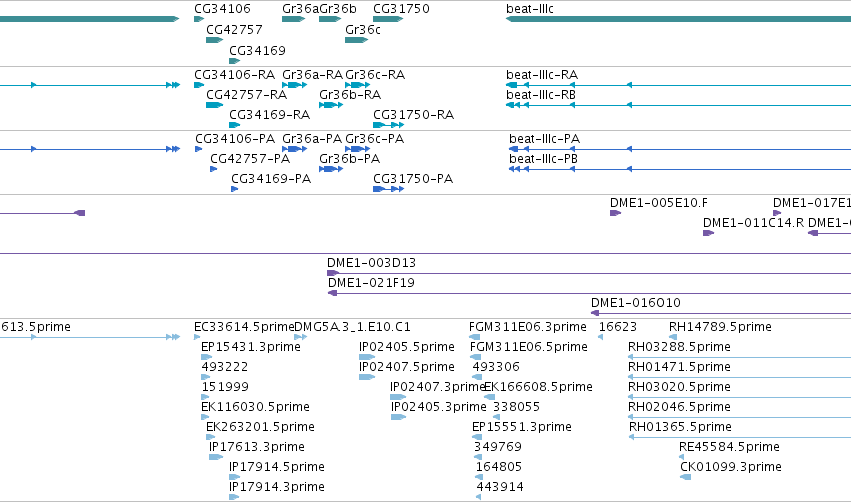Select the IP02407.3prime EST
851x502 pixels.
[x=398, y=397]
